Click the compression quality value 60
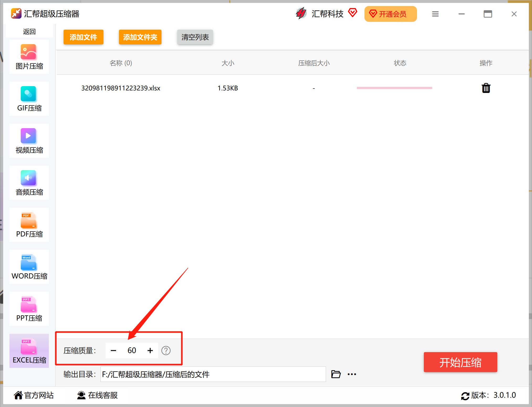The width and height of the screenshot is (532, 407). [x=132, y=351]
